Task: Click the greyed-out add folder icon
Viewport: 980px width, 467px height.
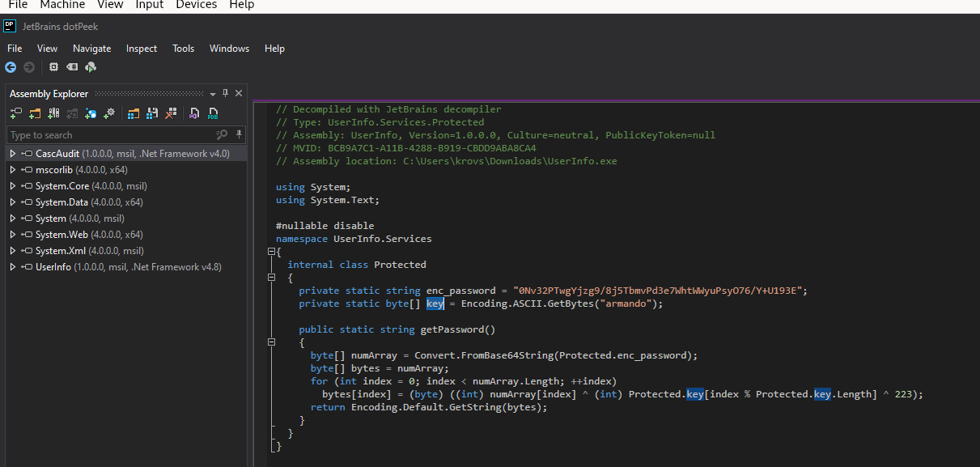Action: tap(72, 113)
